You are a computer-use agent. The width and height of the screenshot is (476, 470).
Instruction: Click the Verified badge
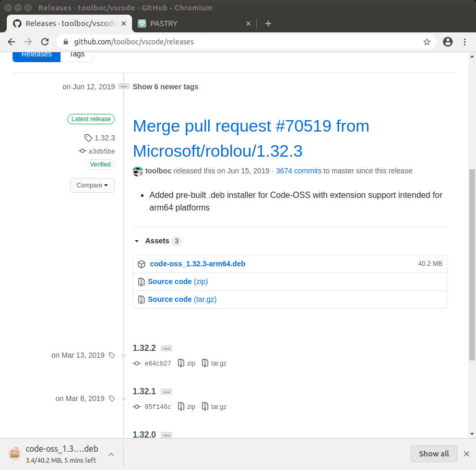[x=100, y=164]
